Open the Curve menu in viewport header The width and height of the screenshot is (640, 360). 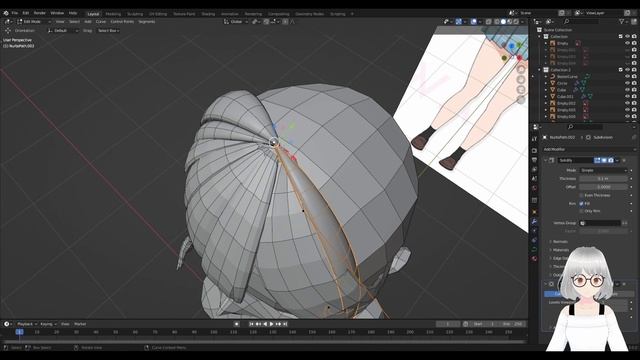coord(100,22)
